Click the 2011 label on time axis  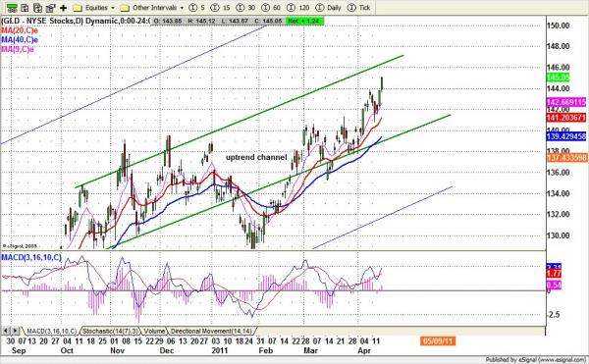[220, 350]
